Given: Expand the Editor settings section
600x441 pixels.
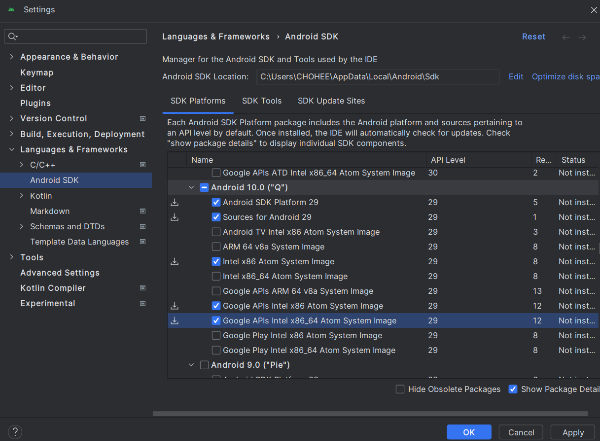Looking at the screenshot, I should coord(11,88).
